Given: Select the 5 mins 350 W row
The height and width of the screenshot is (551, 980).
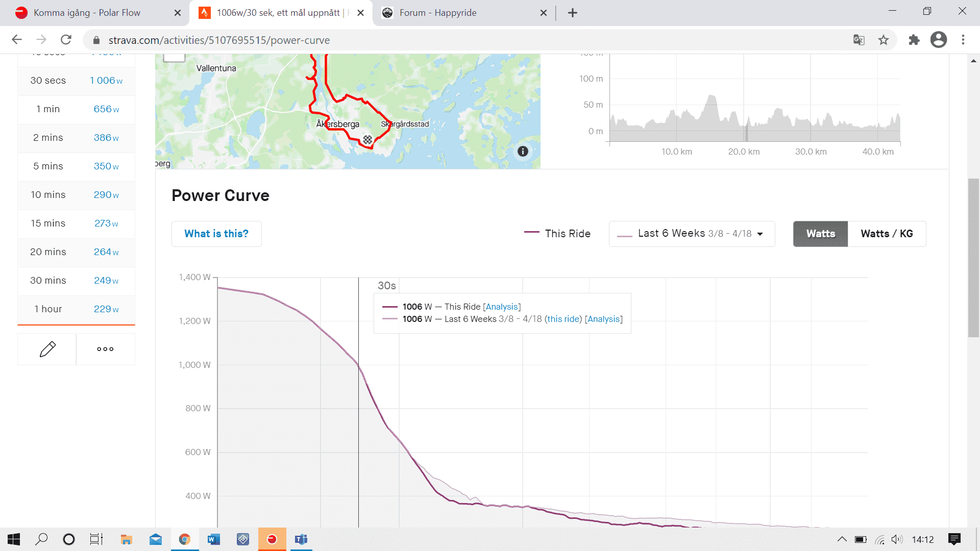Looking at the screenshot, I should click(x=76, y=166).
